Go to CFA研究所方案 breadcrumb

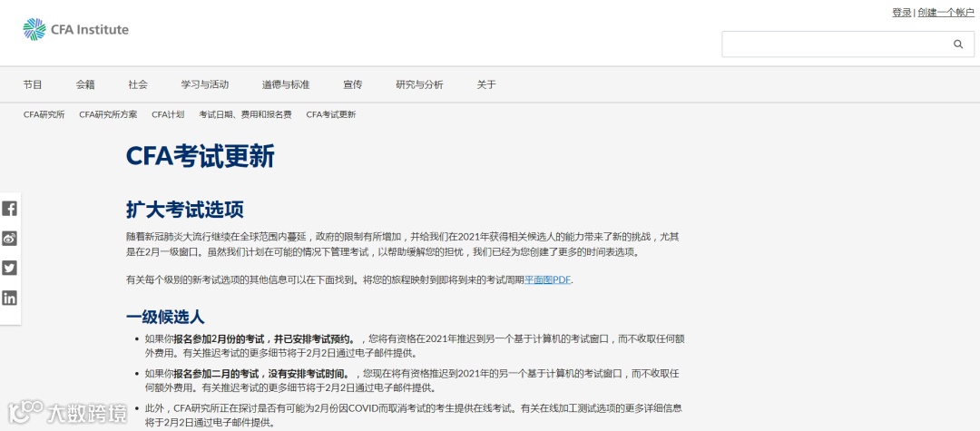tap(108, 115)
